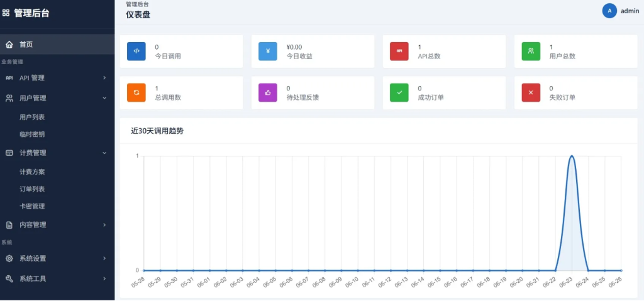Open 临时密钥 submenu item
Image resolution: width=644 pixels, height=301 pixels.
pos(32,134)
